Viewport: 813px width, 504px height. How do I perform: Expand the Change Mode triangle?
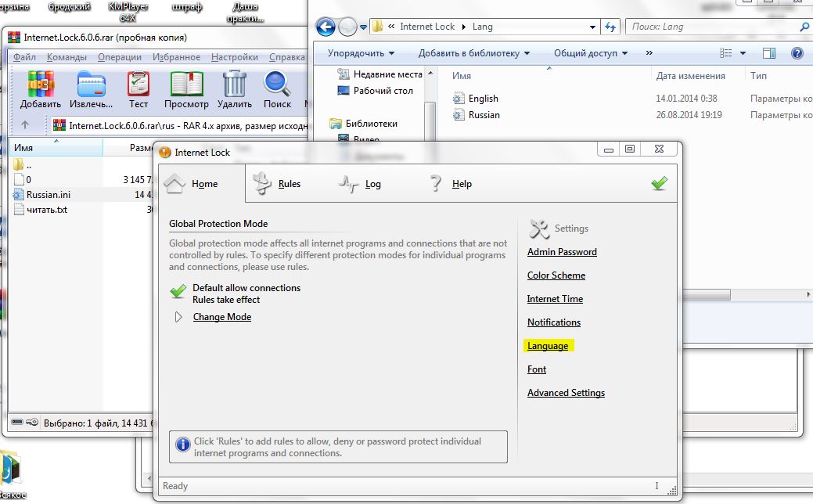(178, 317)
